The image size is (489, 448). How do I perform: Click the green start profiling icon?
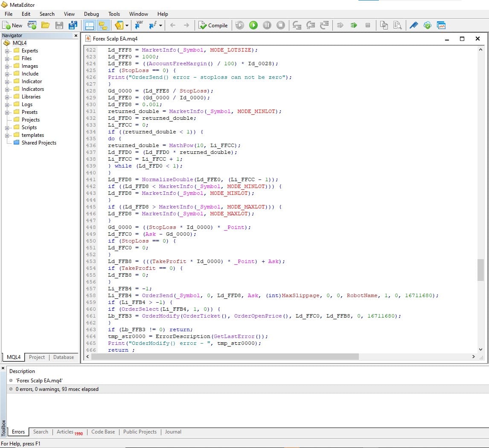[354, 25]
